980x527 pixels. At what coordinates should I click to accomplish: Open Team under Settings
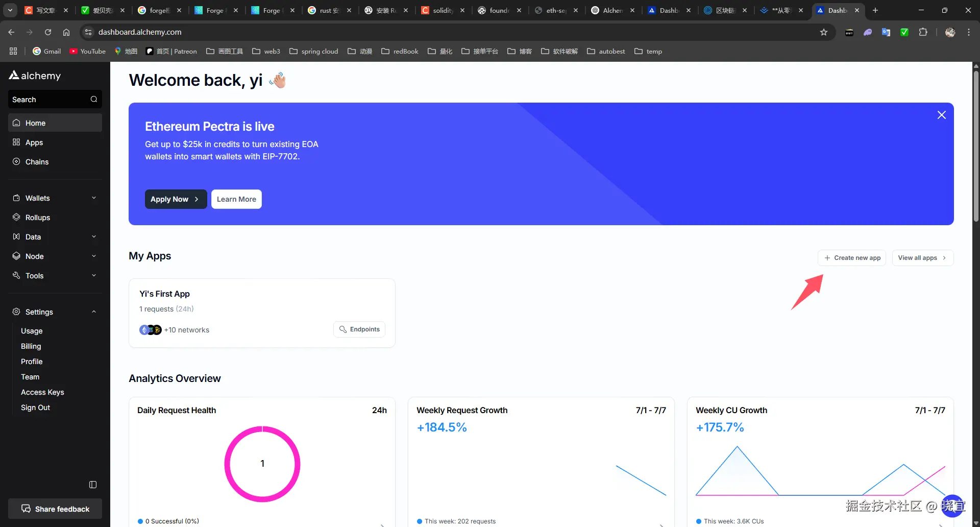30,377
